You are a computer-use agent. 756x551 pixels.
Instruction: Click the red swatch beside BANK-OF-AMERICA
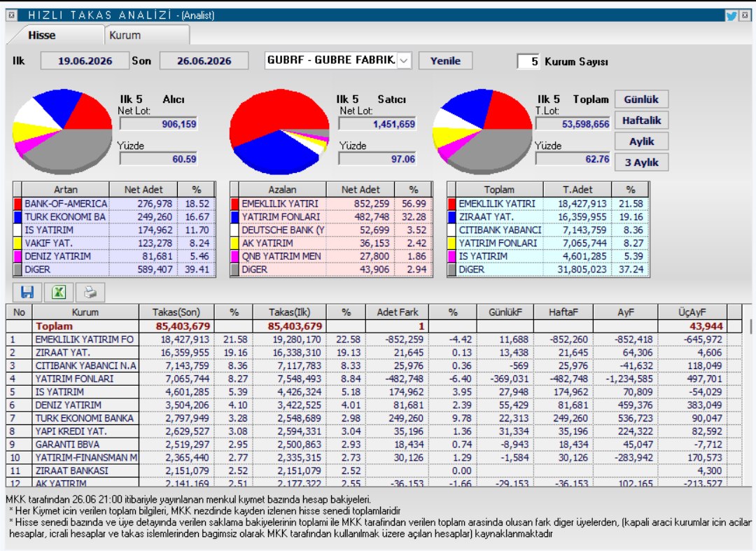coord(17,204)
